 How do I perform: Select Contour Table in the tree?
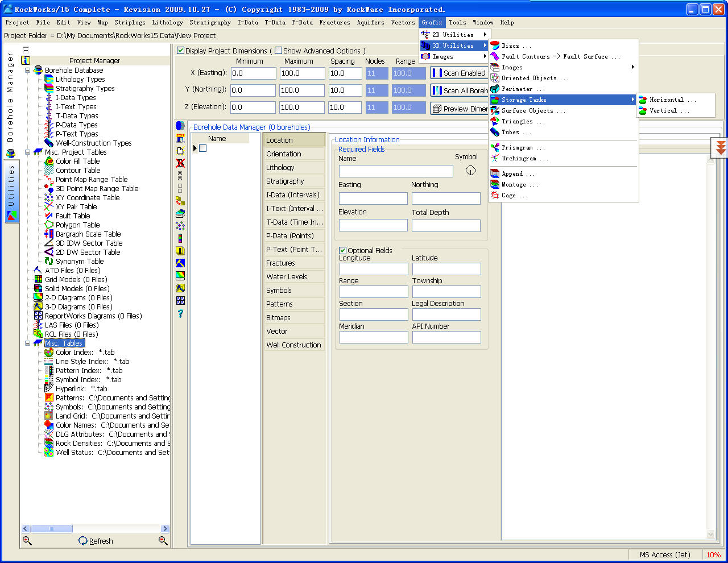[x=78, y=171]
